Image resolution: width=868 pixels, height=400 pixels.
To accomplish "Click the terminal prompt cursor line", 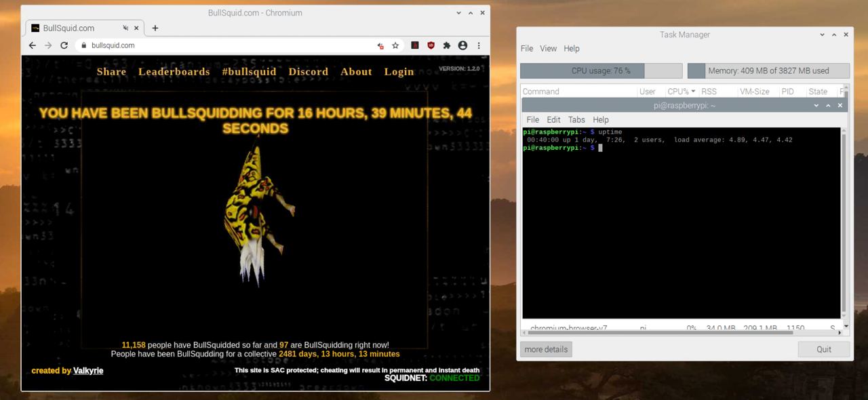I will 562,148.
